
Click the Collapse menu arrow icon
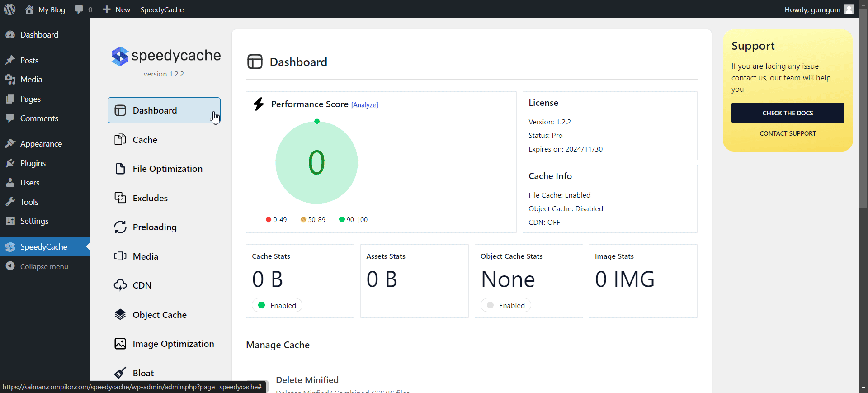pos(10,266)
